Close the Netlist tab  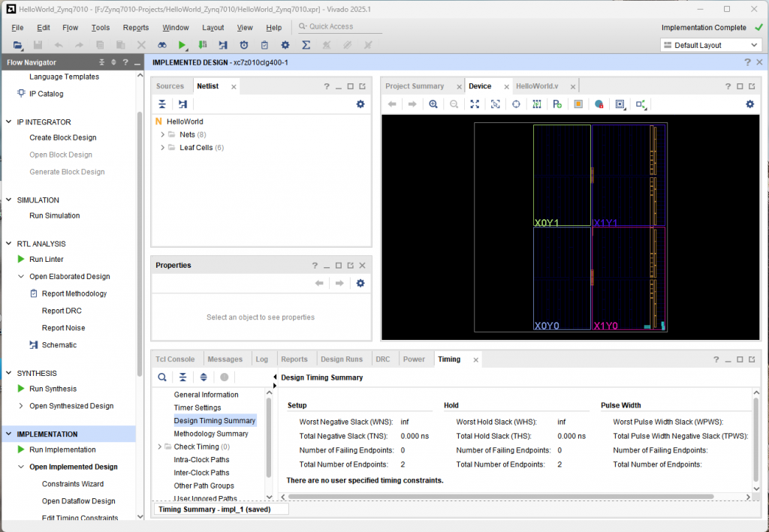coord(234,87)
